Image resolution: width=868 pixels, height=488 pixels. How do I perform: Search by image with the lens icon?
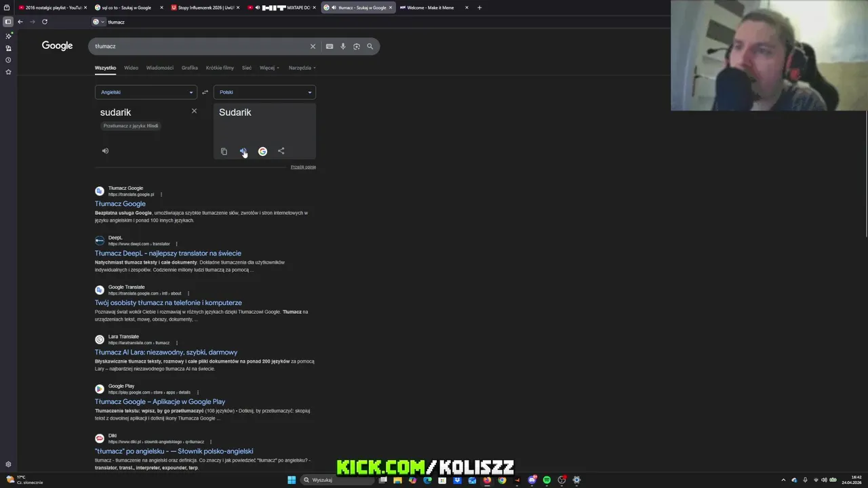pos(357,46)
